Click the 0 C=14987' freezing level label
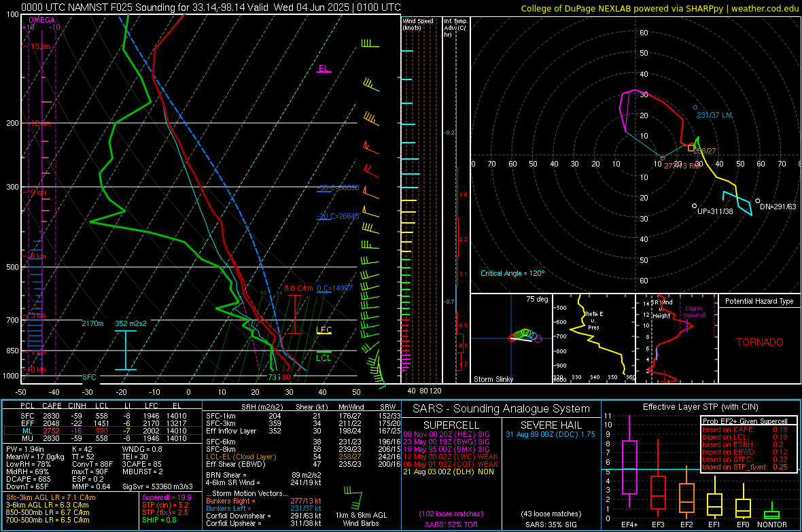802x532 pixels. 336,288
